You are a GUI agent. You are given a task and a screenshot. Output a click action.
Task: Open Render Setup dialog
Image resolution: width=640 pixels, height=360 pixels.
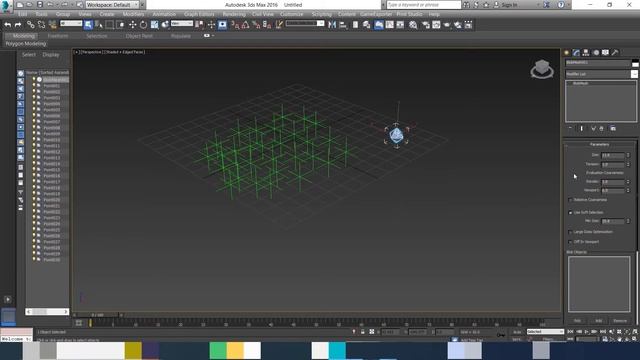(426, 25)
